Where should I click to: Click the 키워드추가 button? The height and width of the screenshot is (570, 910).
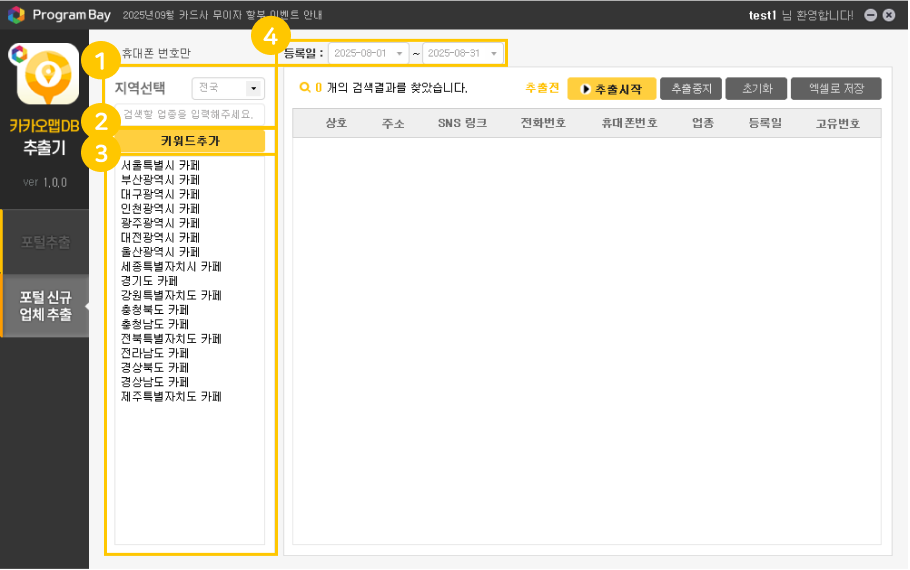pos(190,141)
